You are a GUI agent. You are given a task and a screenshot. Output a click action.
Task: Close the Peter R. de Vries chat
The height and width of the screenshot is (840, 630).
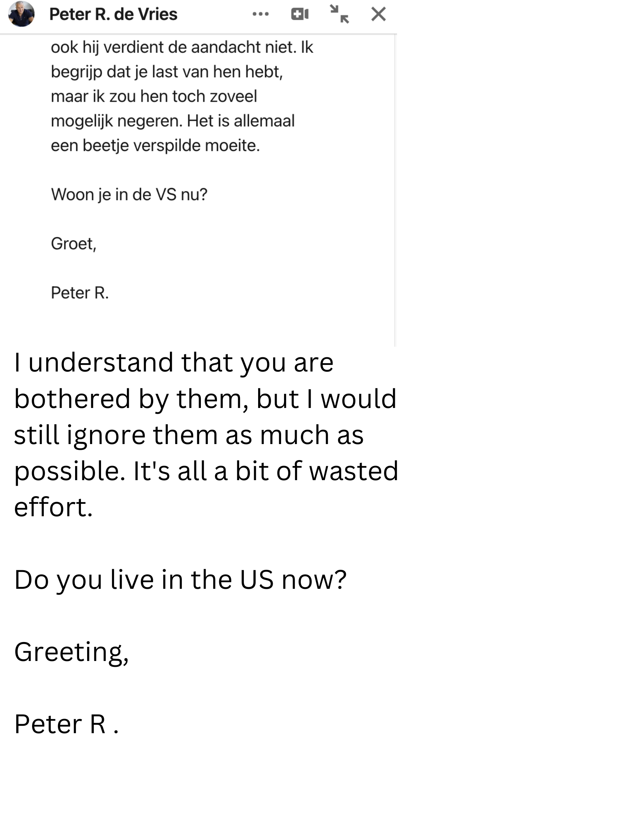click(x=378, y=15)
